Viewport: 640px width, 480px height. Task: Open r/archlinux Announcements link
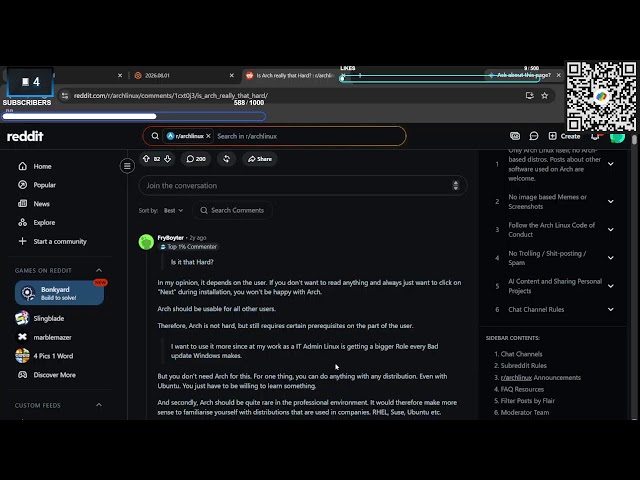[x=540, y=378]
